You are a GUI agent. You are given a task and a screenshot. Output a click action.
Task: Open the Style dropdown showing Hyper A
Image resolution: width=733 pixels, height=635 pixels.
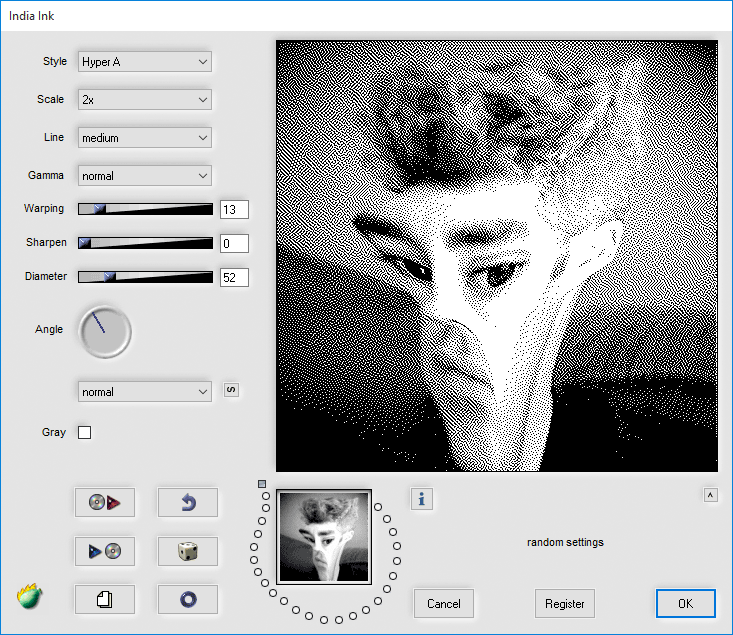pos(145,62)
